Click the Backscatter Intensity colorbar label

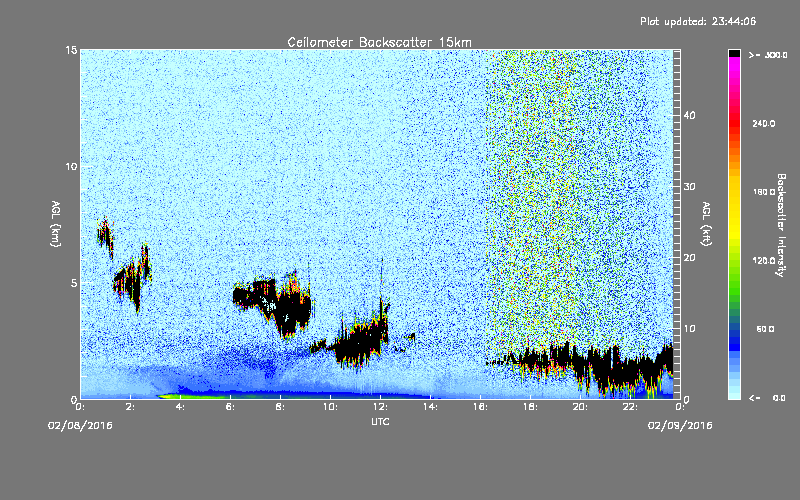[x=781, y=225]
